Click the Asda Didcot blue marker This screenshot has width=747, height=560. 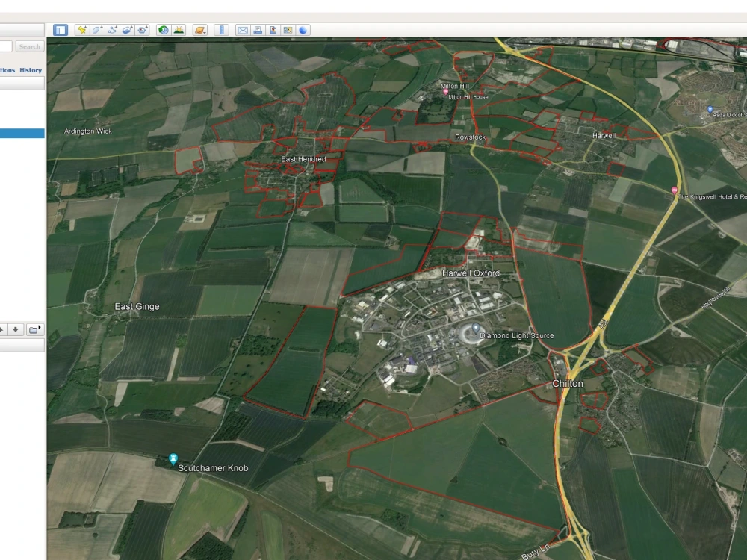(710, 110)
